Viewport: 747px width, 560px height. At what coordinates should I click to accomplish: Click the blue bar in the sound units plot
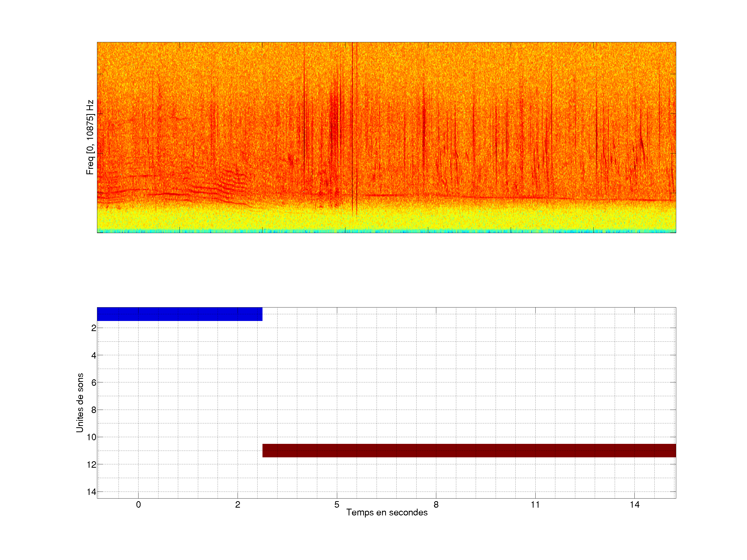pyautogui.click(x=179, y=314)
